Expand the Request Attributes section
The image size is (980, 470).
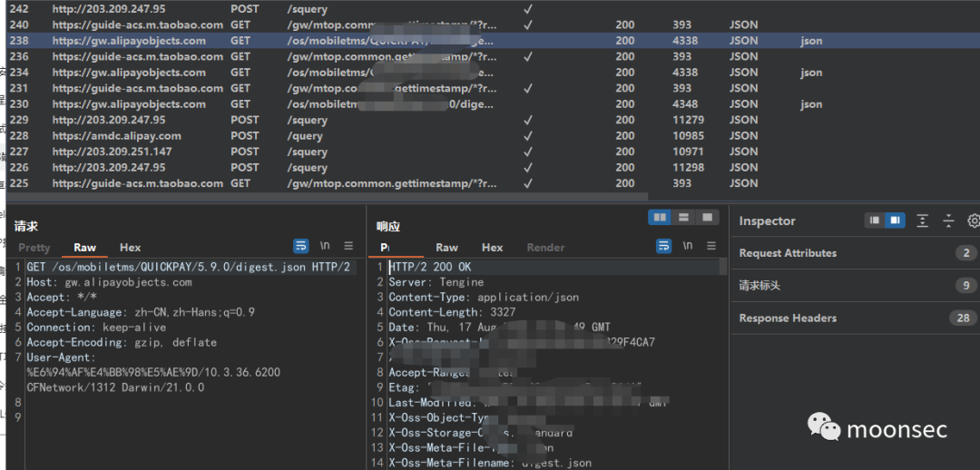[855, 253]
